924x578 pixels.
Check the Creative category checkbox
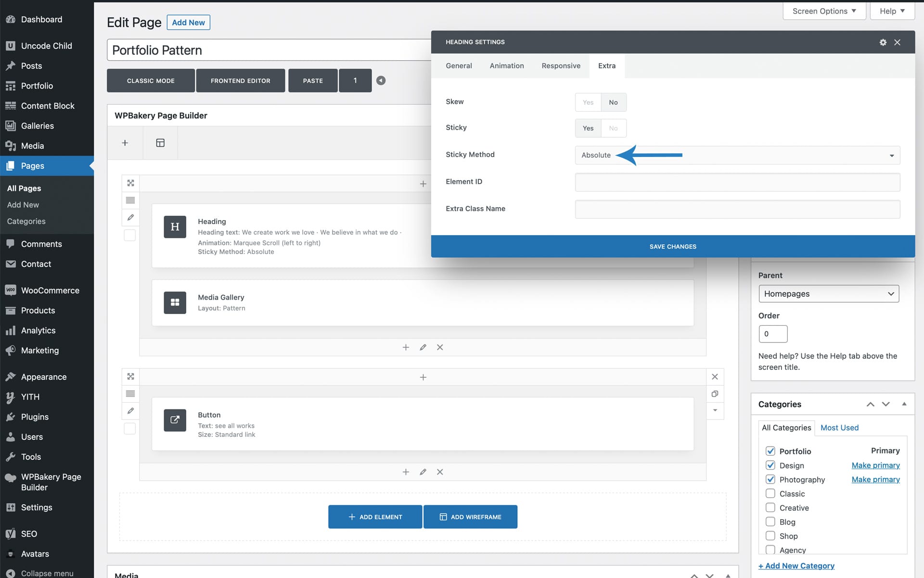(770, 508)
